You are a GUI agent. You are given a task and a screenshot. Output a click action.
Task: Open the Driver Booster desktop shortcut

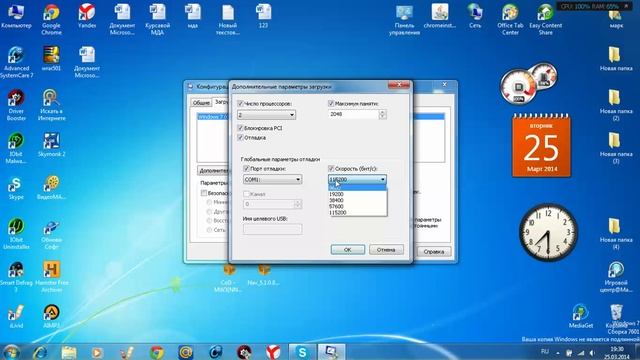click(x=16, y=105)
